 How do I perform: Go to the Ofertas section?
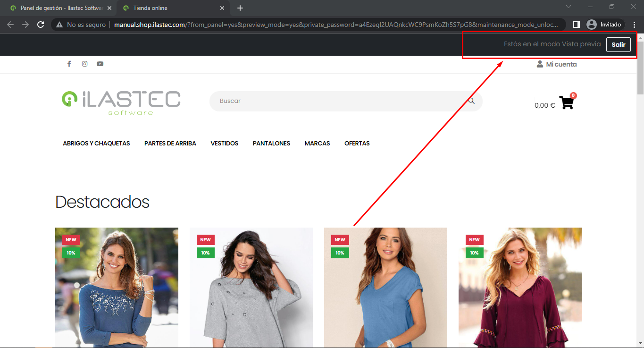point(357,144)
